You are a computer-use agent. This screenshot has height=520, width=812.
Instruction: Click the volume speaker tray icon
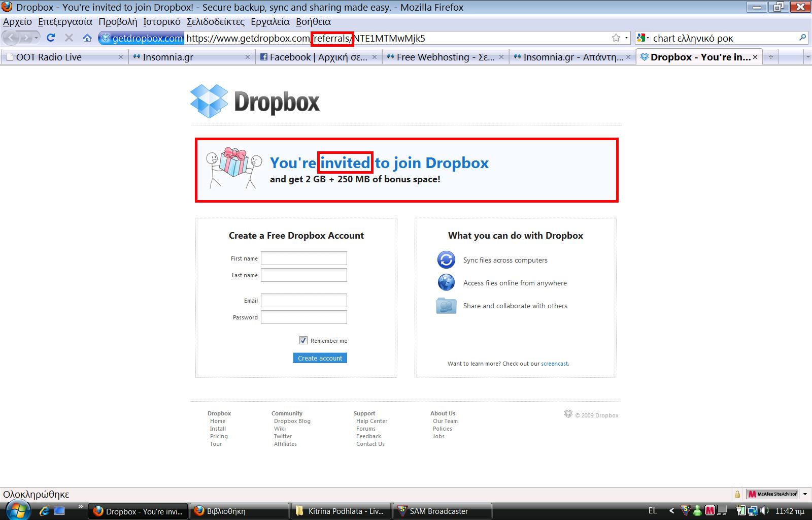[x=764, y=511]
